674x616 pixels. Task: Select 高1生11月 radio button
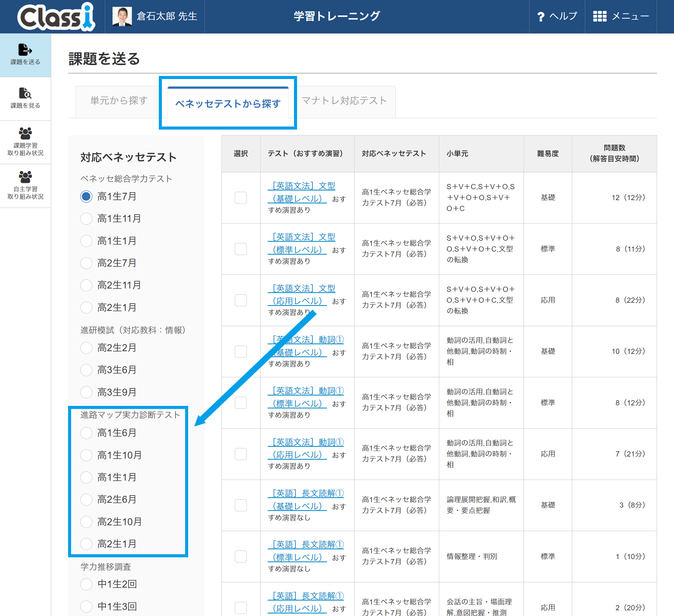[86, 219]
